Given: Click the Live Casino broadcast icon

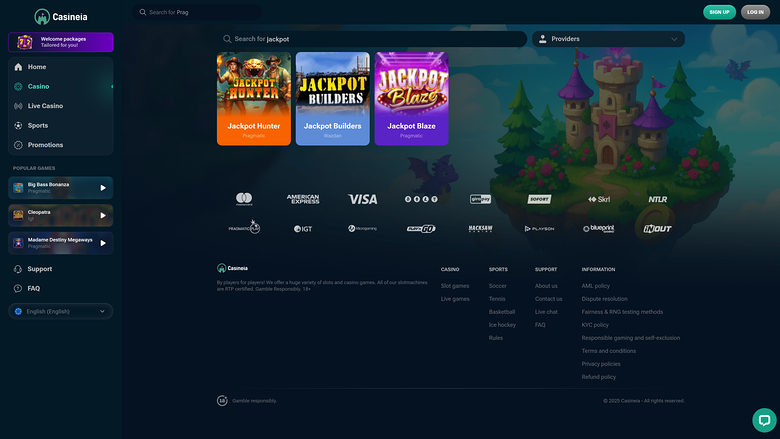Looking at the screenshot, I should tap(18, 106).
